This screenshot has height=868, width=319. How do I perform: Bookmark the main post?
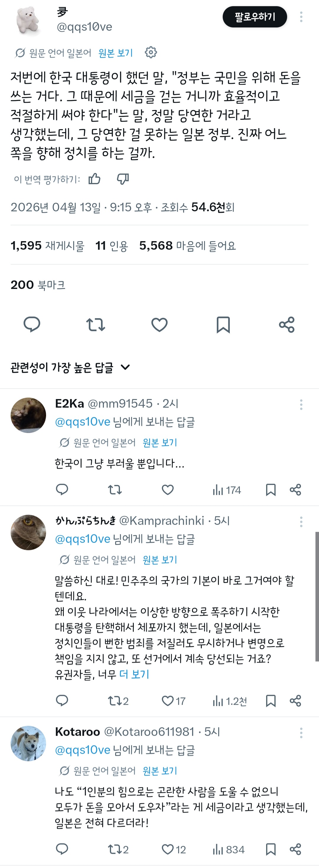223,325
